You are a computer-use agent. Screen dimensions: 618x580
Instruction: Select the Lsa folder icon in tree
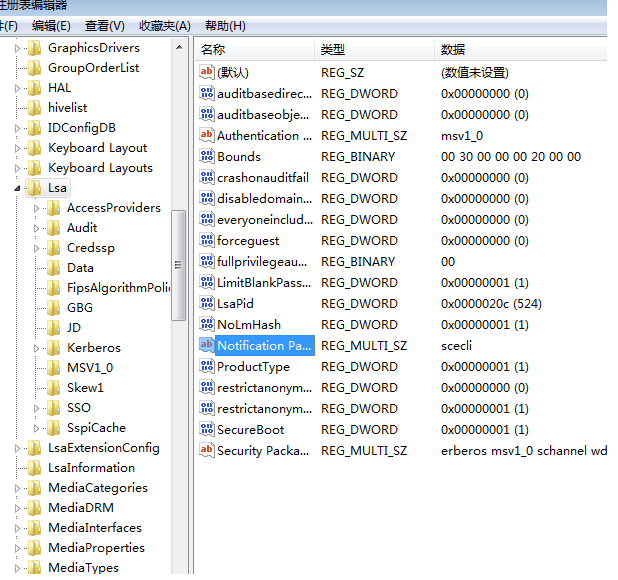pos(35,188)
